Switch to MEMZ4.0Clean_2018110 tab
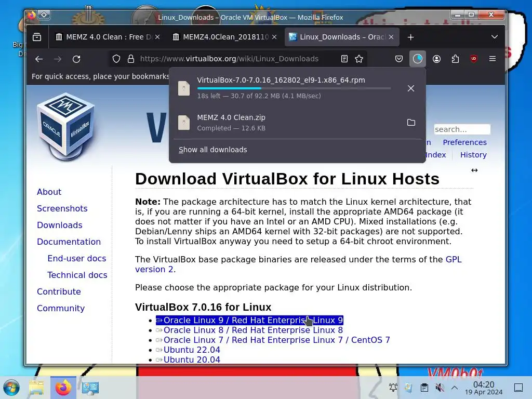This screenshot has width=532, height=399. click(224, 37)
